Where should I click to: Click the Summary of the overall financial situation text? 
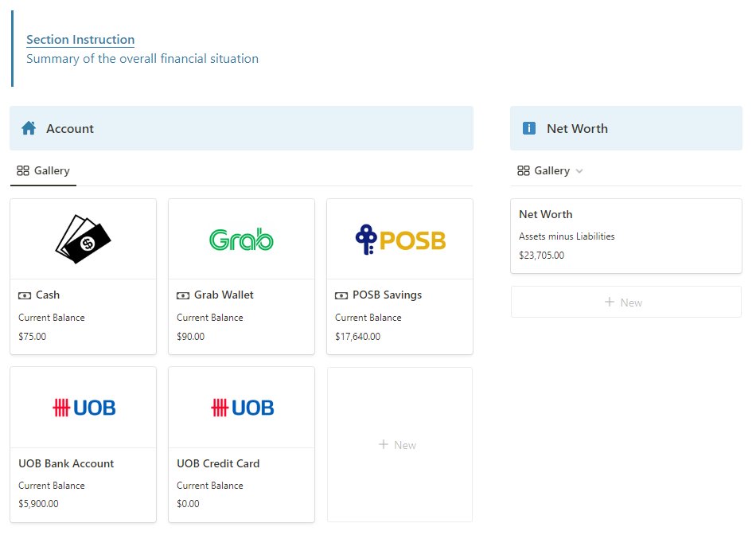tap(142, 59)
